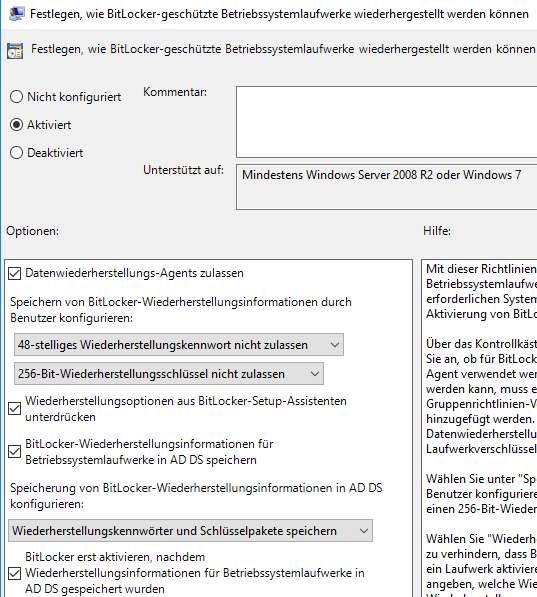Toggle 'Datenwiederherstellungs-Agents zulassen' checkbox
This screenshot has height=597, width=537.
14,273
